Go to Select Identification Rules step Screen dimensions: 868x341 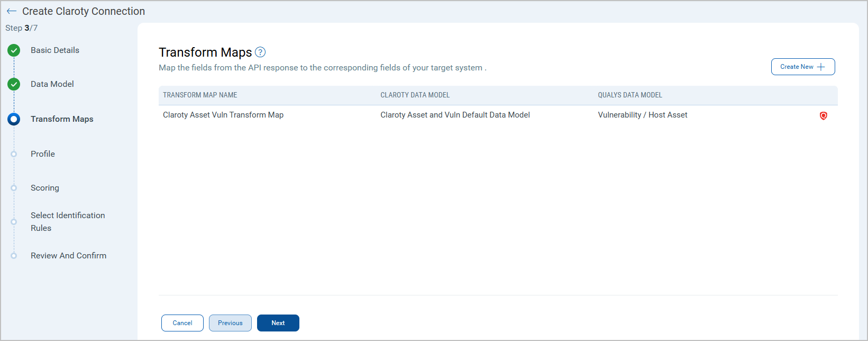pyautogui.click(x=68, y=222)
